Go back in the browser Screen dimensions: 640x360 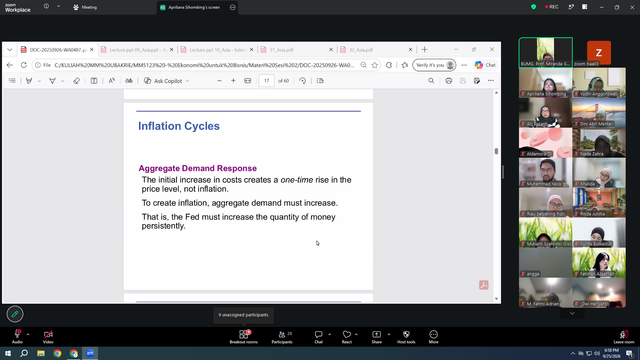tap(10, 65)
